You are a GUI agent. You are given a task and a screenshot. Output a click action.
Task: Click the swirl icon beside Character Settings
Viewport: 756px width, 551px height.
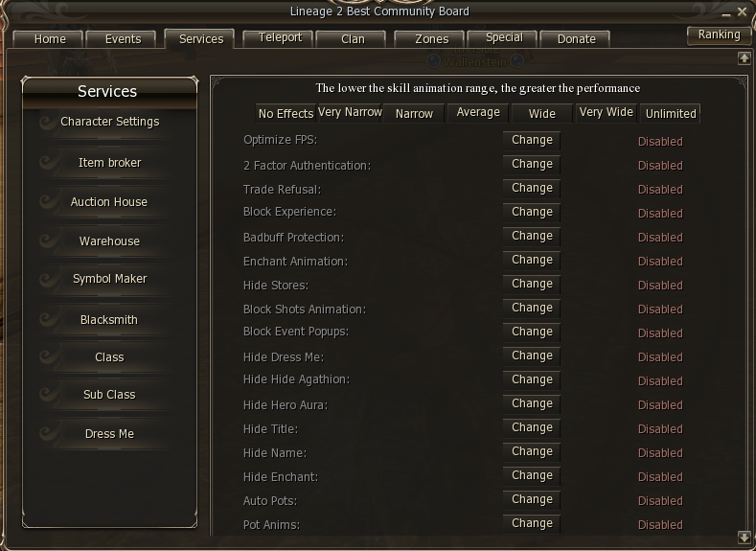coord(48,123)
